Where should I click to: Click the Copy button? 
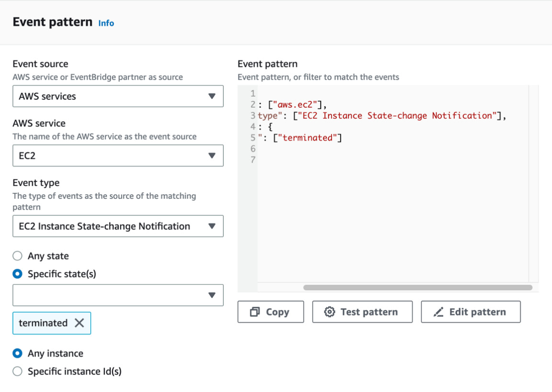click(x=270, y=312)
